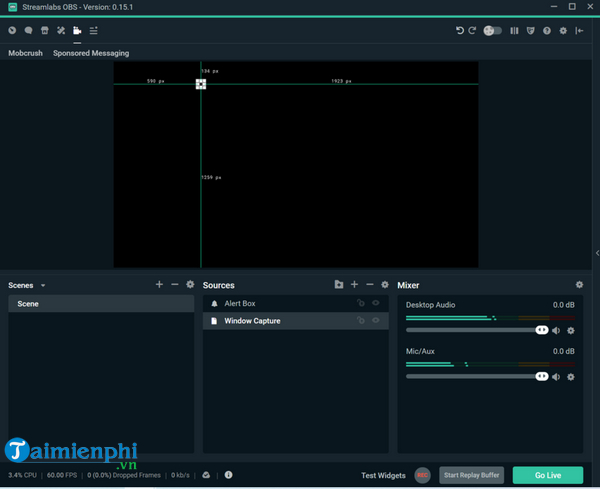Screen dimensions: 600x489
Task: Click Test Widgets link
Action: [x=383, y=475]
